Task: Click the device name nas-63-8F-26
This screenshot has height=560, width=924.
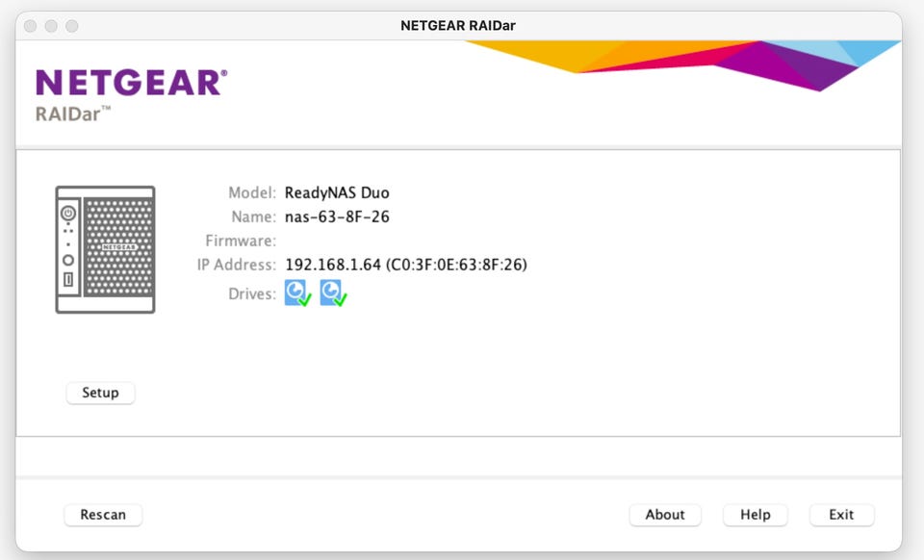Action: (337, 216)
